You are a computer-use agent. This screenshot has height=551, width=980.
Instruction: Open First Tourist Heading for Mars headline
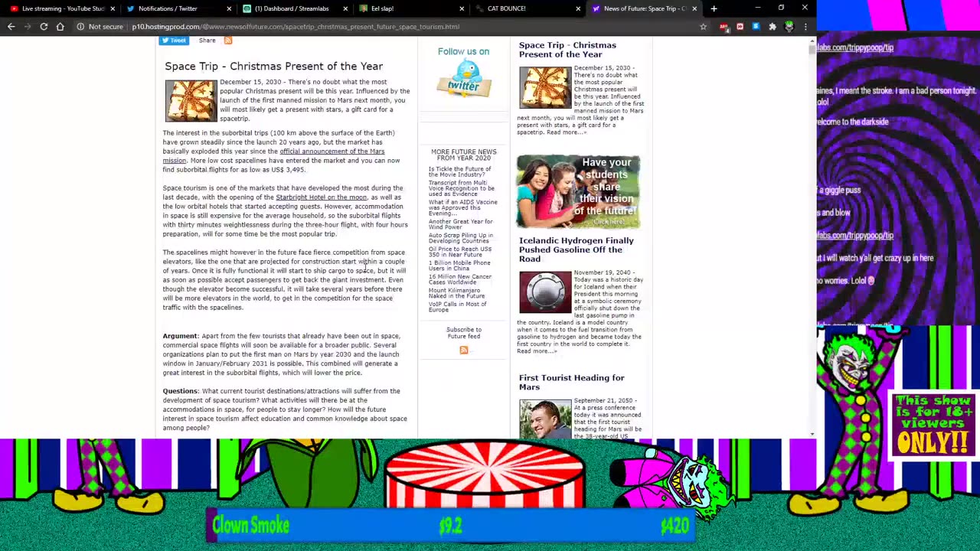(571, 382)
